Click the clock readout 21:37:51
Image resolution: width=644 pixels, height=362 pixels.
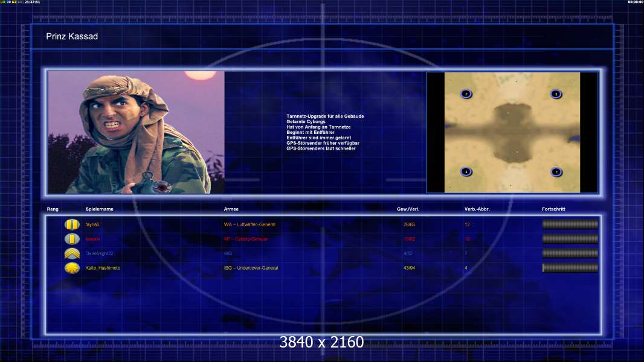click(x=32, y=2)
